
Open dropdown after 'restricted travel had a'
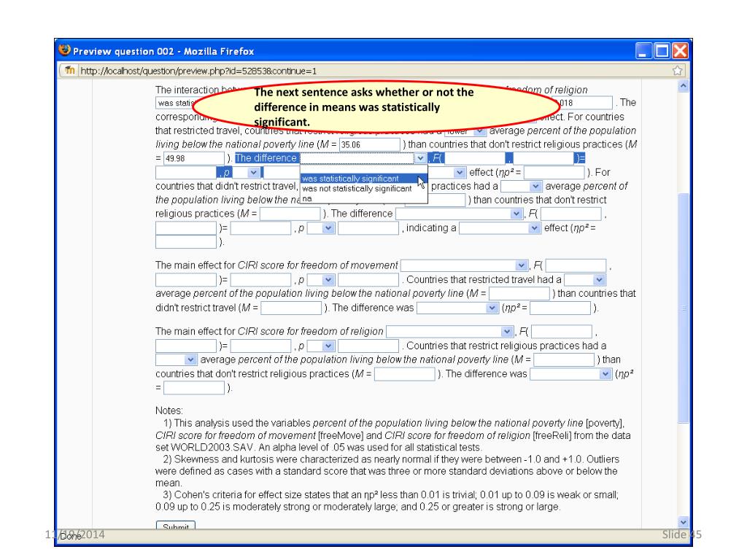(585, 279)
